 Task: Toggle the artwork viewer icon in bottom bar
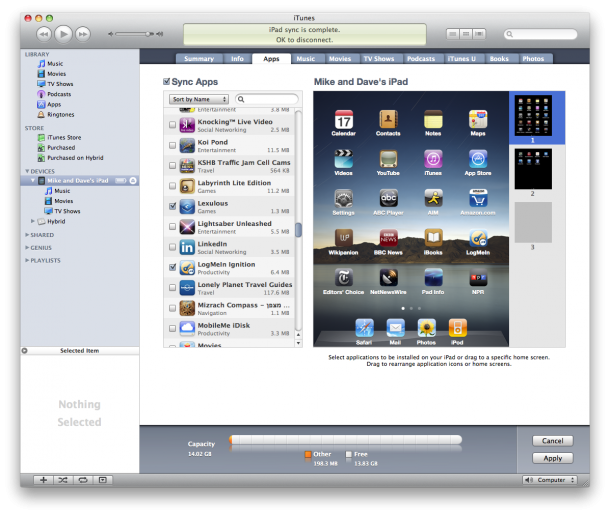pyautogui.click(x=103, y=480)
